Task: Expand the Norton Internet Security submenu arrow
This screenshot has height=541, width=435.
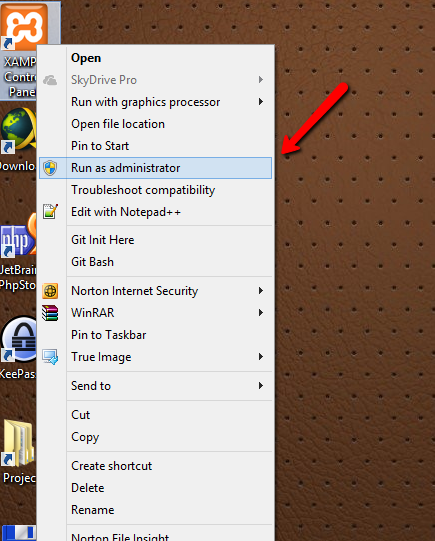Action: click(261, 291)
